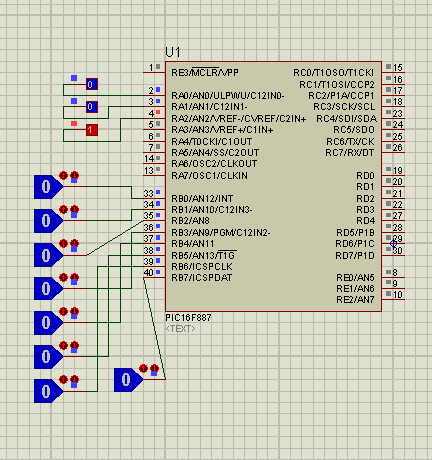Click the RB0/AN12/INT pin label

point(202,199)
